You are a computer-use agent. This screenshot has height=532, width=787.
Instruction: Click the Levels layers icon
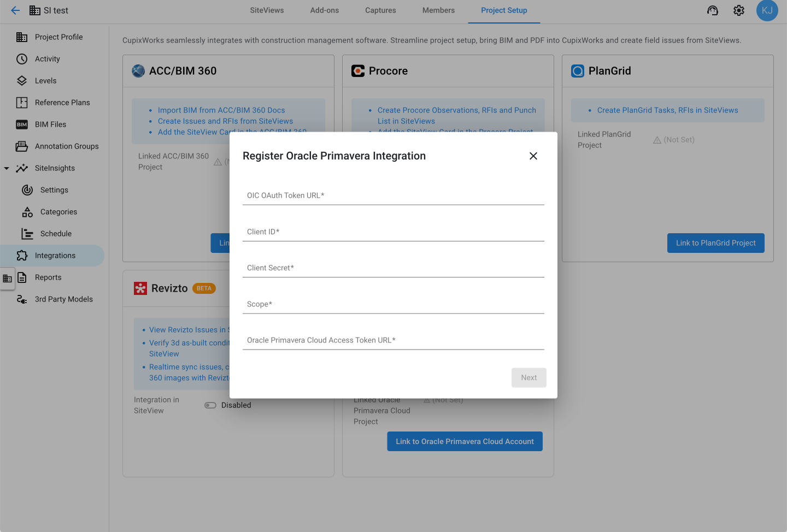(x=22, y=81)
